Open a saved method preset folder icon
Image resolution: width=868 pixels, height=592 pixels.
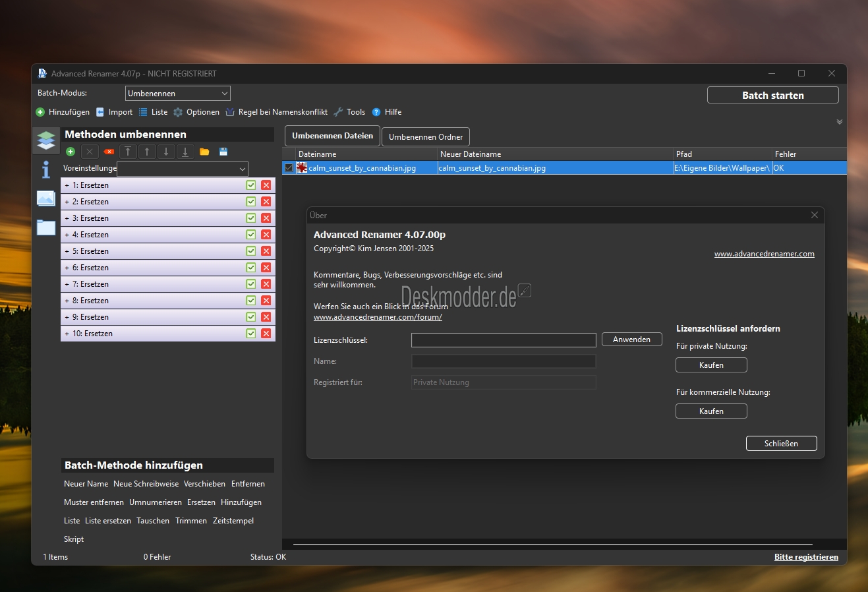[x=204, y=152]
